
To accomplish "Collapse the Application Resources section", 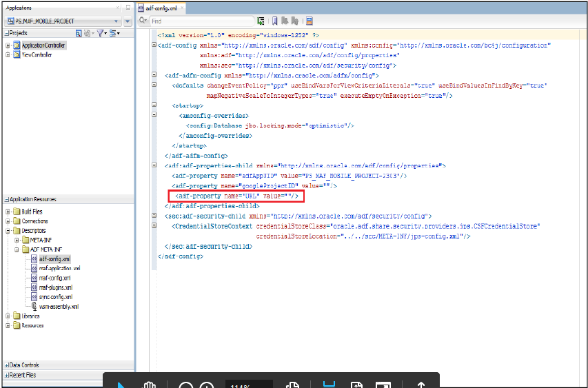I will point(6,199).
